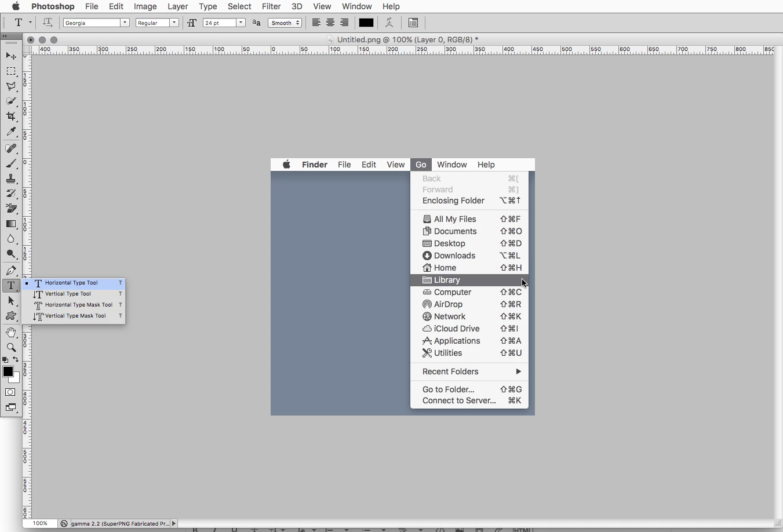Screen dimensions: 783x532
Task: Toggle Quick Mask mode
Action: pyautogui.click(x=11, y=392)
